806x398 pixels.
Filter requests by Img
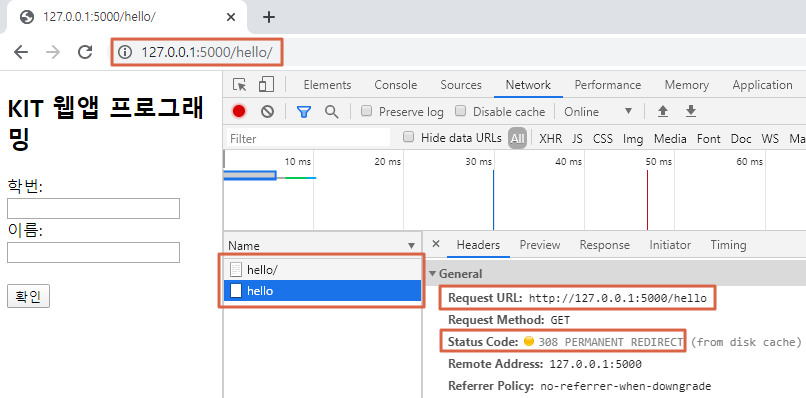[x=633, y=138]
